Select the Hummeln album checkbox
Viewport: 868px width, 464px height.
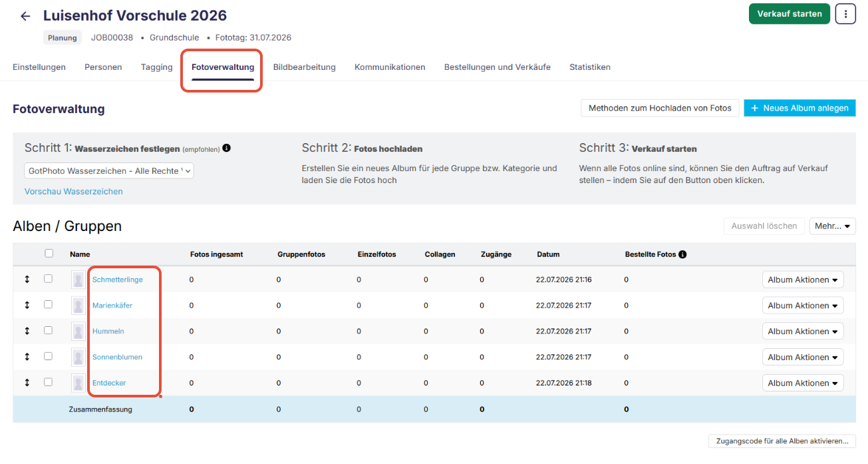[x=48, y=330]
